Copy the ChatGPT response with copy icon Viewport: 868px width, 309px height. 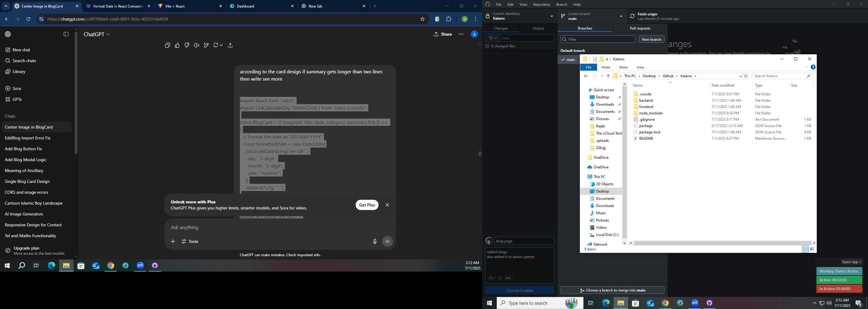(168, 45)
